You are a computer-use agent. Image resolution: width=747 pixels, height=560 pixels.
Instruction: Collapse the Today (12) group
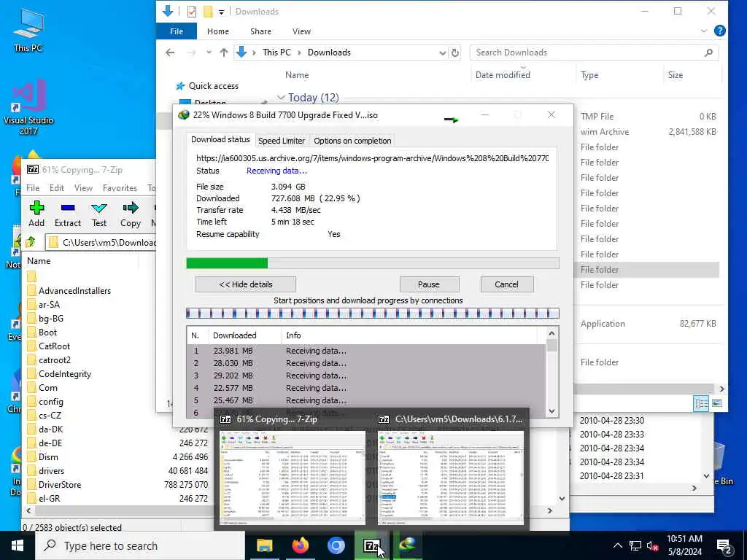[x=281, y=98]
